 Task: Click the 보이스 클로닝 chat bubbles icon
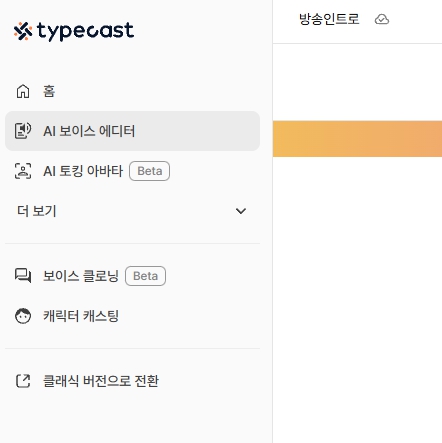click(x=23, y=276)
